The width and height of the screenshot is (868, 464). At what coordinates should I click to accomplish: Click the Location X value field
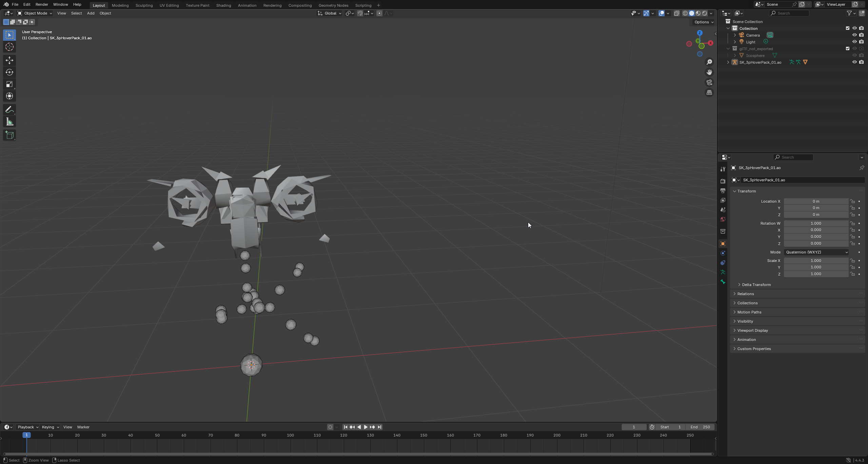pos(816,201)
